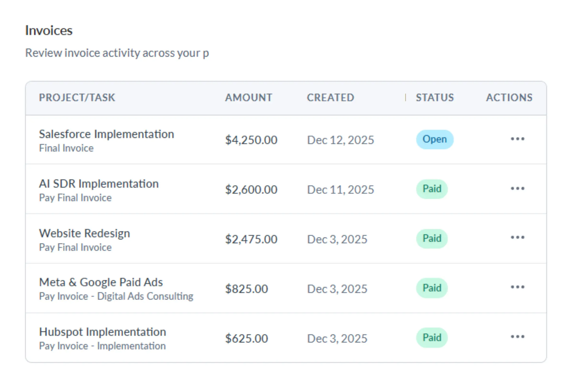Viewport: 574px width, 392px height.
Task: Open actions menu for Salesforce Implementation invoice
Action: pyautogui.click(x=517, y=139)
